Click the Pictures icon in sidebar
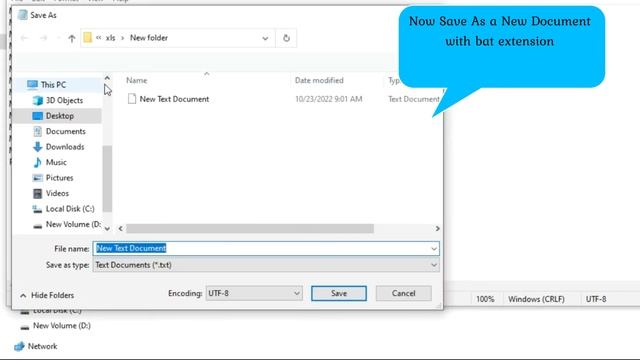This screenshot has width=640, height=360. (x=38, y=178)
